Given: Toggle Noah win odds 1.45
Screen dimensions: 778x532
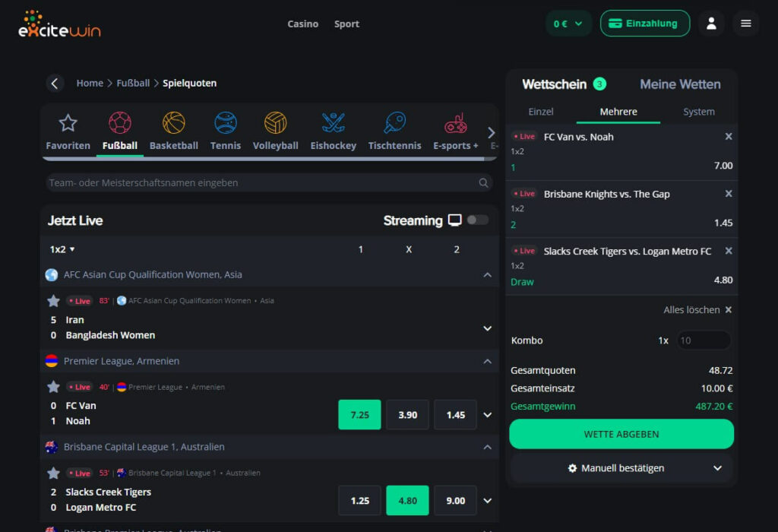Looking at the screenshot, I should [x=455, y=414].
